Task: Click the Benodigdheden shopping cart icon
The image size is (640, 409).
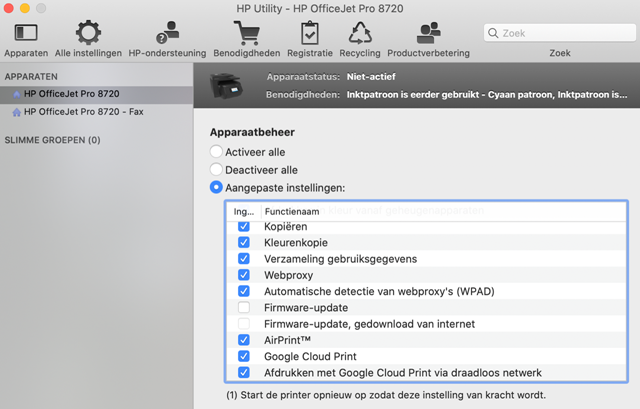Action: pos(247,33)
